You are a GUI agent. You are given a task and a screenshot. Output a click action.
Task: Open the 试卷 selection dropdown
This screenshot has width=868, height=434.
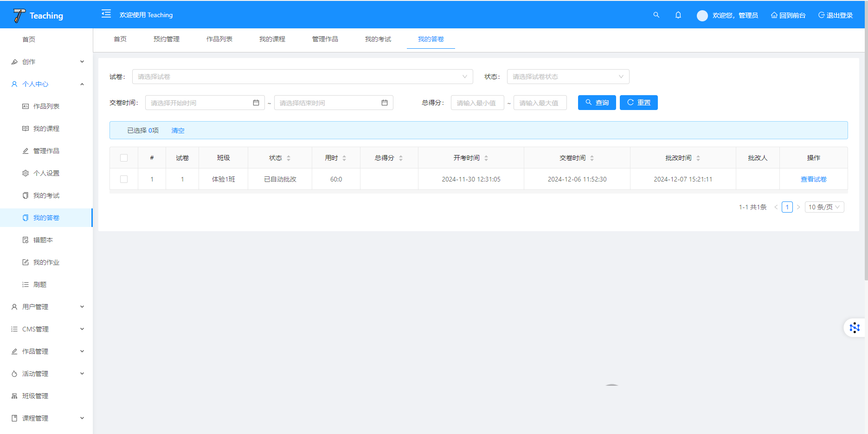click(x=302, y=77)
